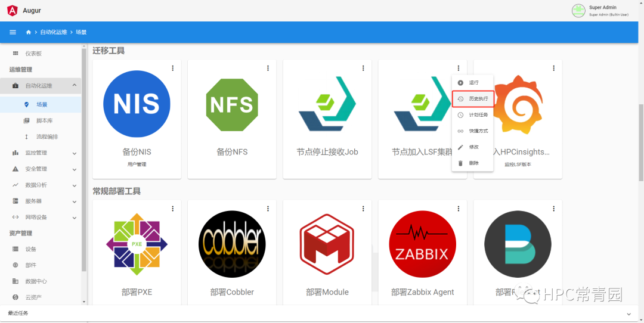Open 设备 under 资产管理
644x323 pixels.
[41, 249]
